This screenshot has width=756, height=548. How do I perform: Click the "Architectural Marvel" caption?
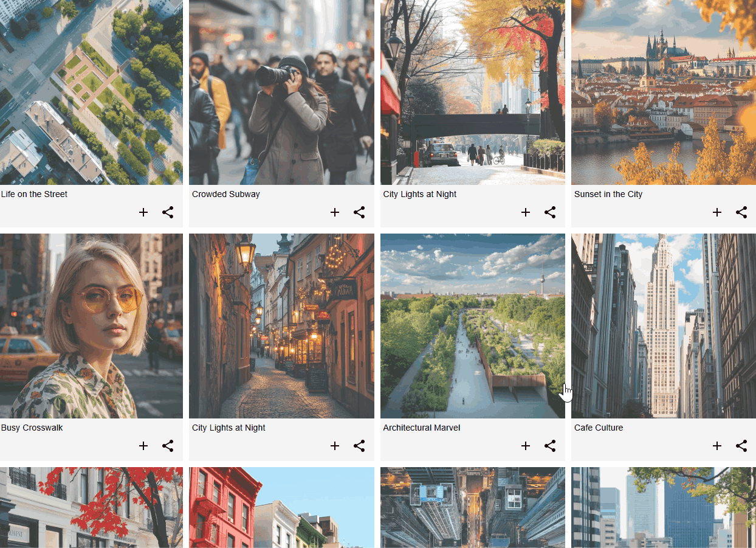tap(422, 428)
